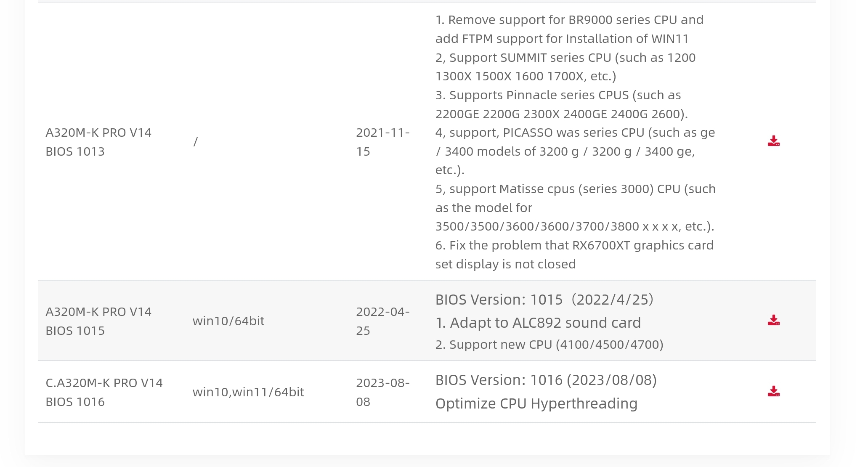This screenshot has height=467, width=868.
Task: Click the Adapt to ALC892 sound card note
Action: pos(538,323)
